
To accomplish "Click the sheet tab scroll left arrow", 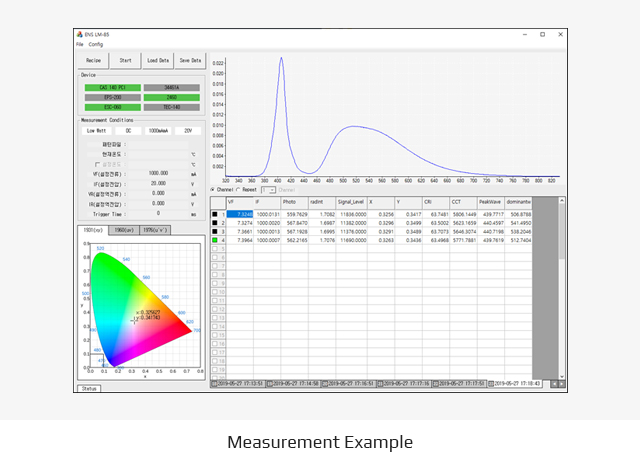I will pos(554,384).
